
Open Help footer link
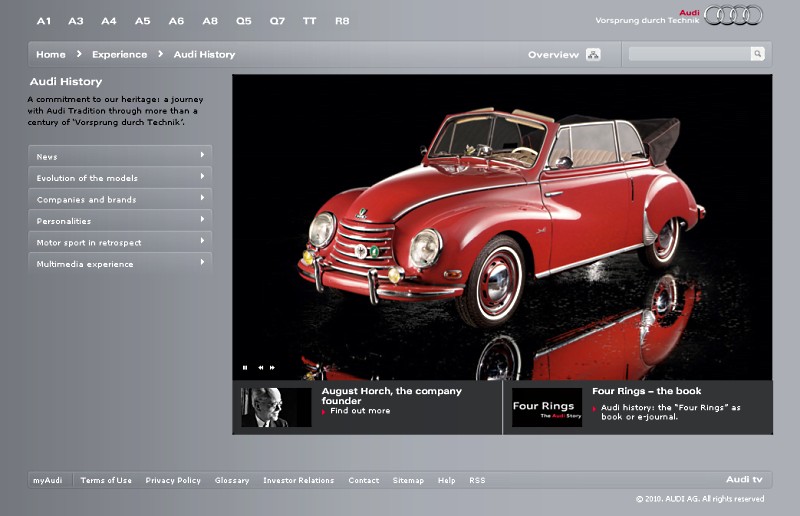pos(446,480)
